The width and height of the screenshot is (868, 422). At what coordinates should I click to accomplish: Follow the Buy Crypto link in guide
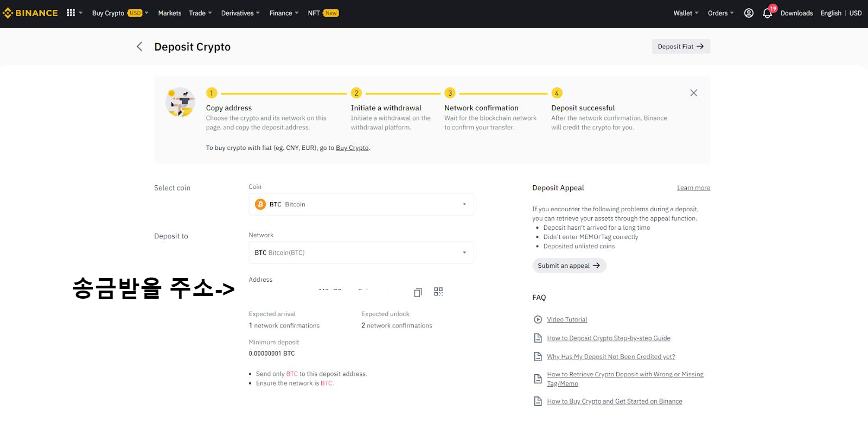352,148
